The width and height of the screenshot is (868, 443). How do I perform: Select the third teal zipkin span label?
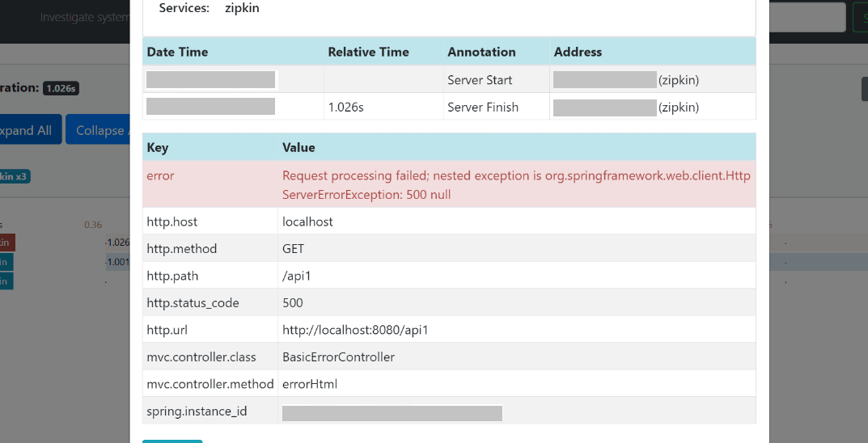coord(6,281)
